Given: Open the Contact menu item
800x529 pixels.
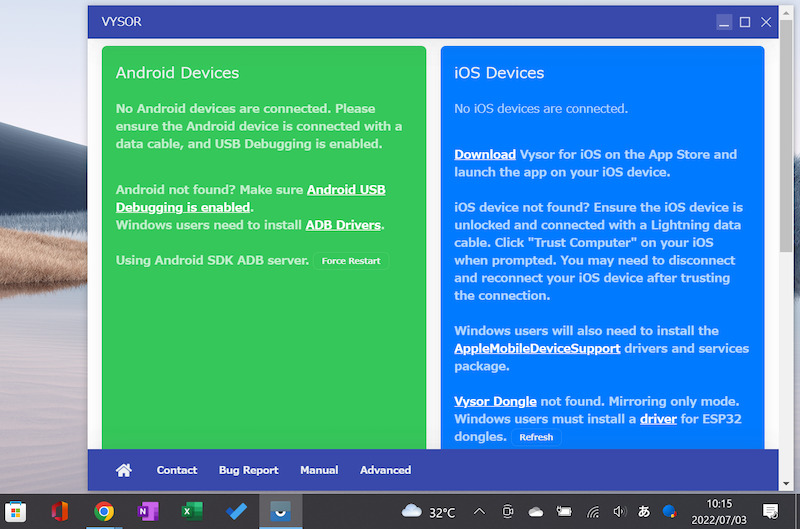Looking at the screenshot, I should coord(177,470).
